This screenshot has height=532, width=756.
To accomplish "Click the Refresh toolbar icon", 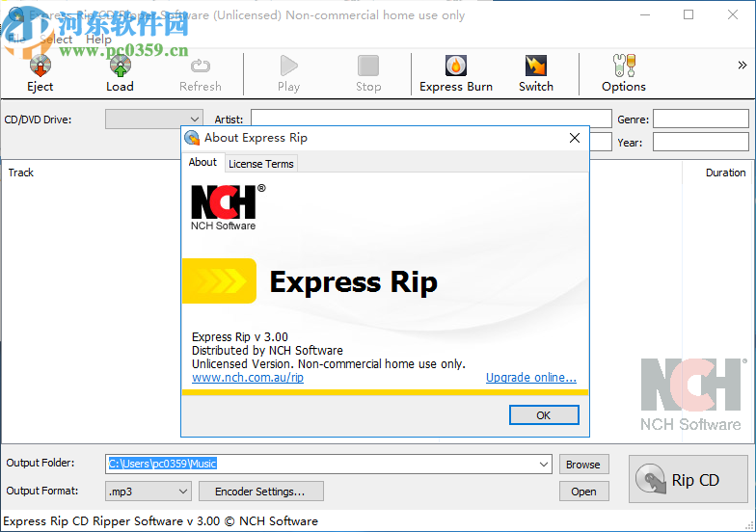I will pos(201,66).
